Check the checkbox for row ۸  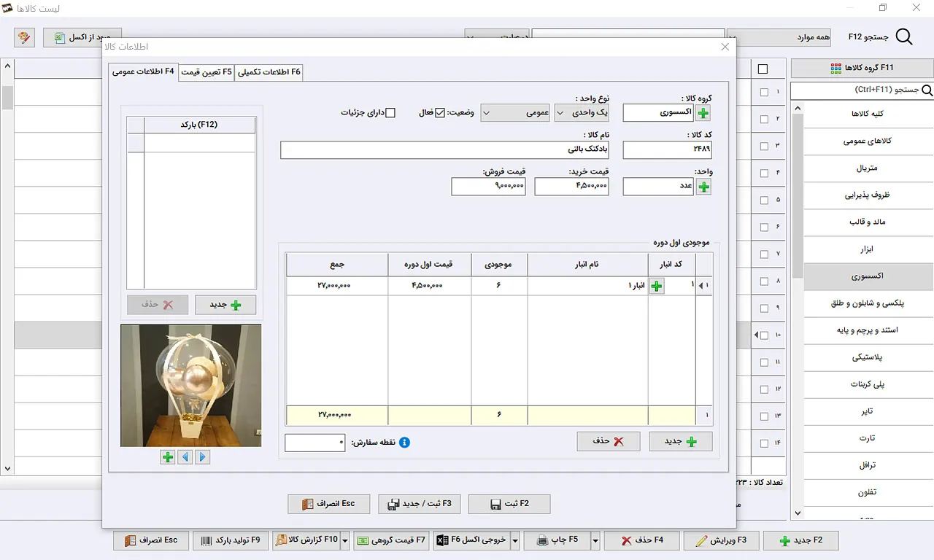tap(764, 281)
